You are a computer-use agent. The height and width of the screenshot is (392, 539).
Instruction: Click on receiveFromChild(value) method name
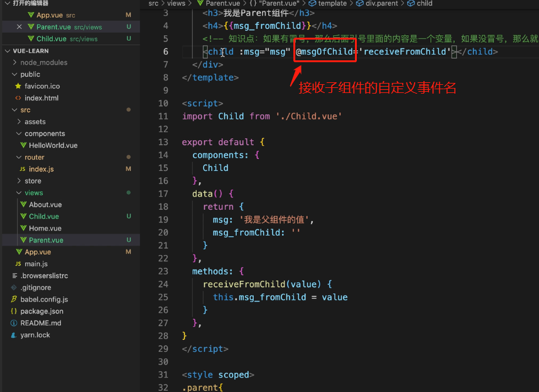click(x=244, y=285)
